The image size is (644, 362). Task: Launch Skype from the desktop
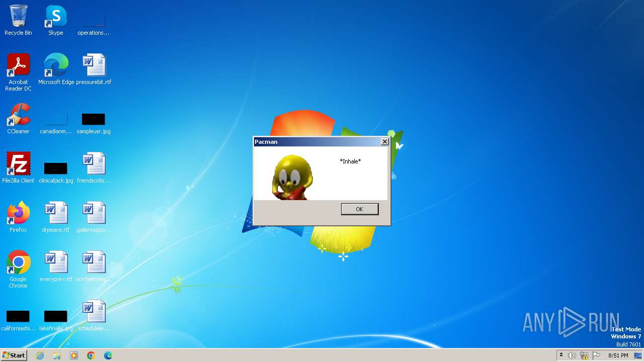[56, 20]
